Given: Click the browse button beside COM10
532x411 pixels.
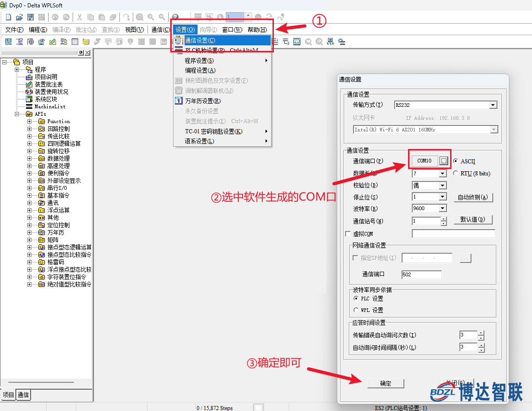Looking at the screenshot, I should 444,161.
